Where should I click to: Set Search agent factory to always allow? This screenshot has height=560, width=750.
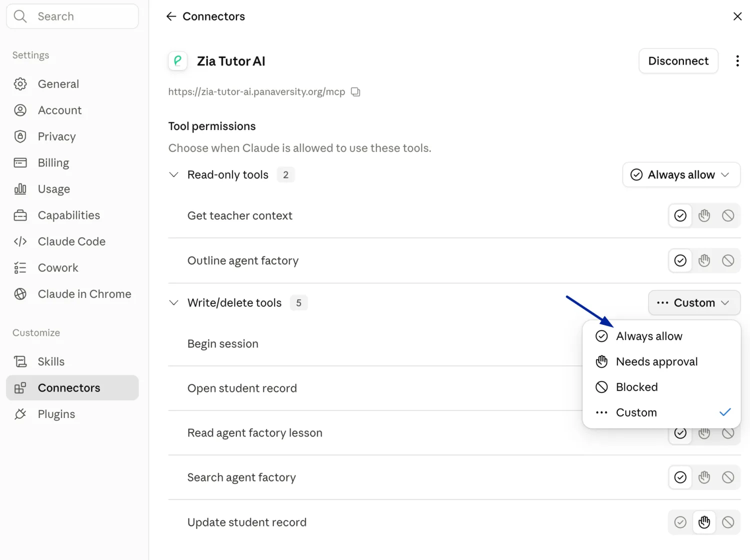[x=680, y=477]
